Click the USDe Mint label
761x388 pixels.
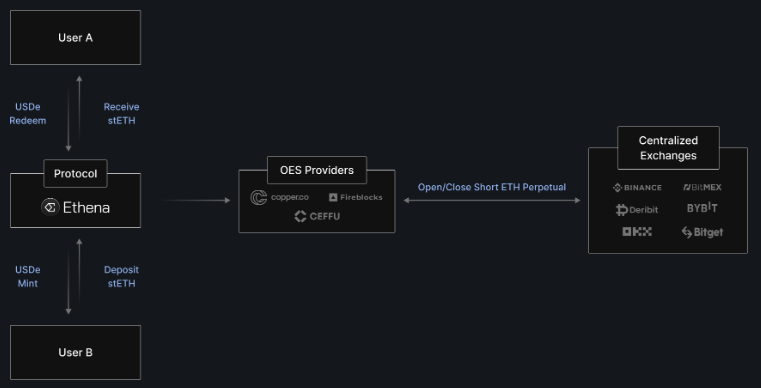[x=28, y=276]
